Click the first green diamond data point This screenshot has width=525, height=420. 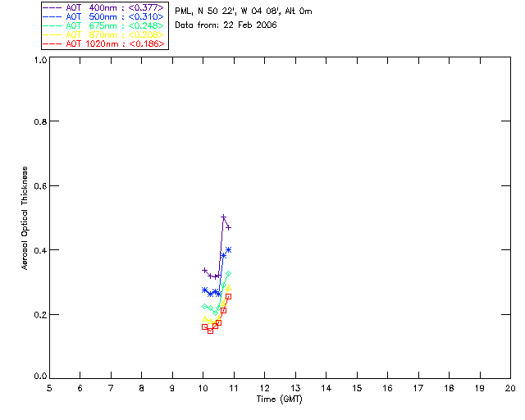(x=204, y=307)
